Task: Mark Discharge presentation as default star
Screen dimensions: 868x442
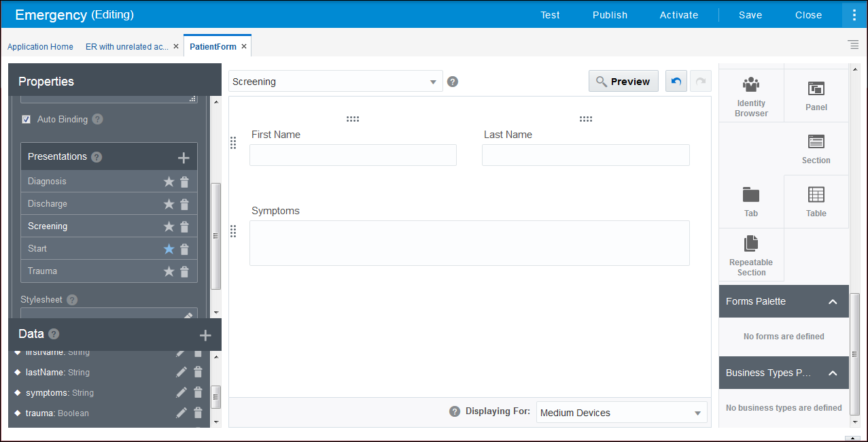Action: click(169, 204)
